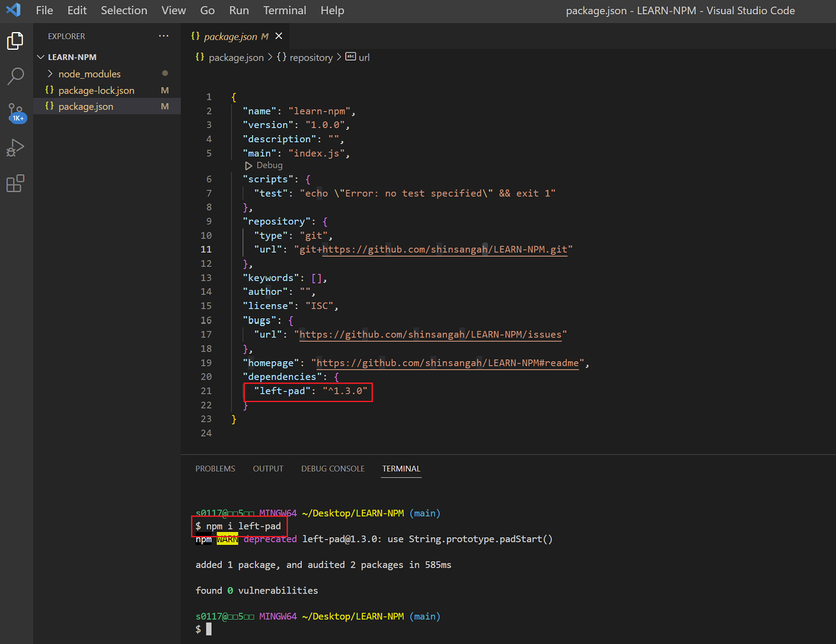Click the url symbol icon in breadcrumb

[x=350, y=57]
